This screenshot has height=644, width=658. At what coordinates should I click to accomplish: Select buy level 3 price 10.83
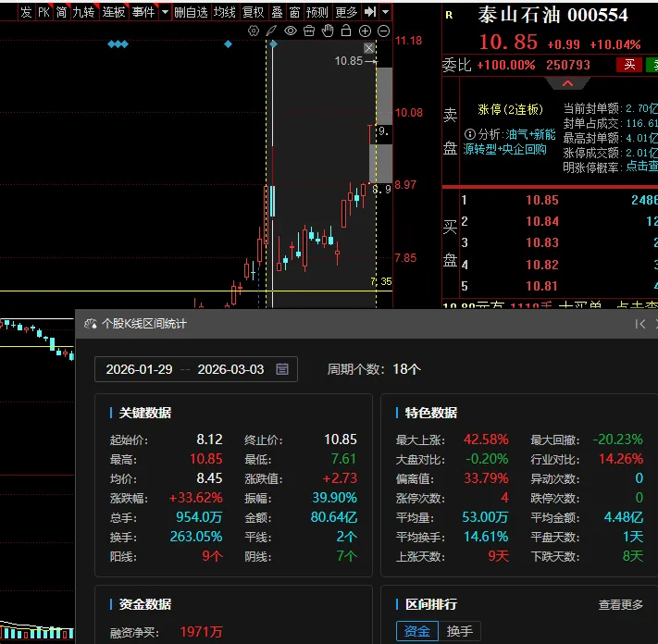pyautogui.click(x=542, y=242)
